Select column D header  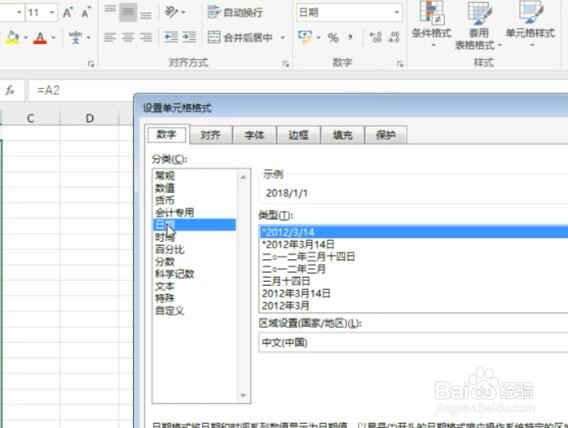[x=89, y=118]
